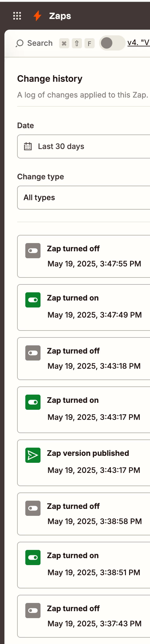The image size is (150, 644).
Task: Open the Last 30 days date dropdown
Action: coord(84,146)
